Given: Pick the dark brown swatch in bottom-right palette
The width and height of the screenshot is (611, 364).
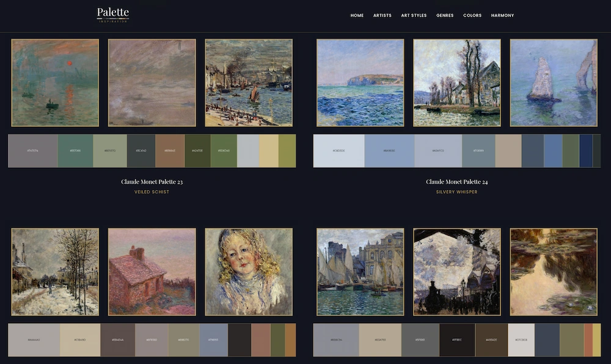Looking at the screenshot, I should (491, 340).
